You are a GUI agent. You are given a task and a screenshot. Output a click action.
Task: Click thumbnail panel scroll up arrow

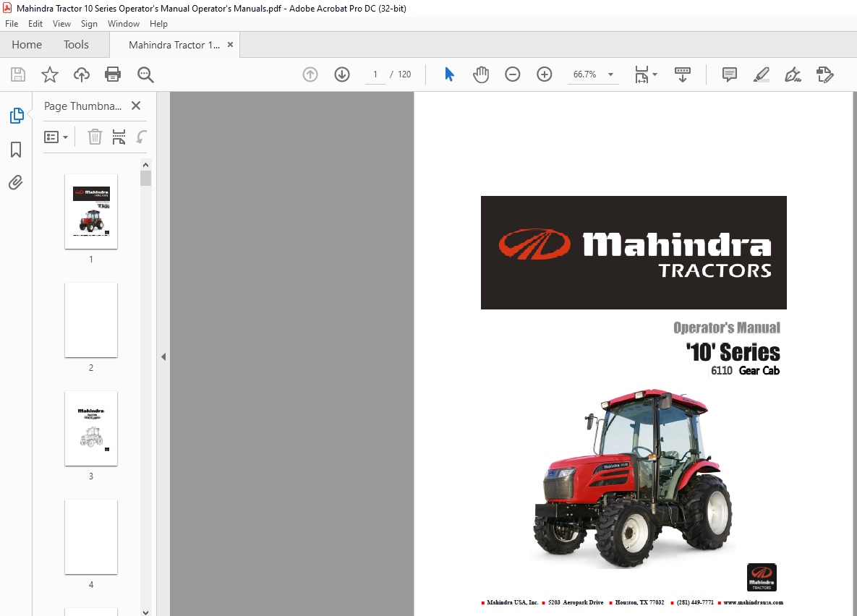pos(145,165)
